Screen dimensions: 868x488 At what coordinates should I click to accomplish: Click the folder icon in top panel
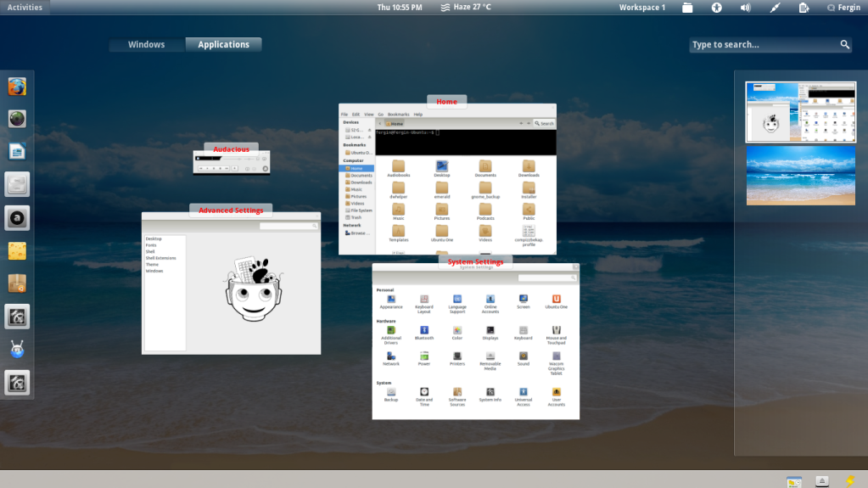click(x=687, y=7)
